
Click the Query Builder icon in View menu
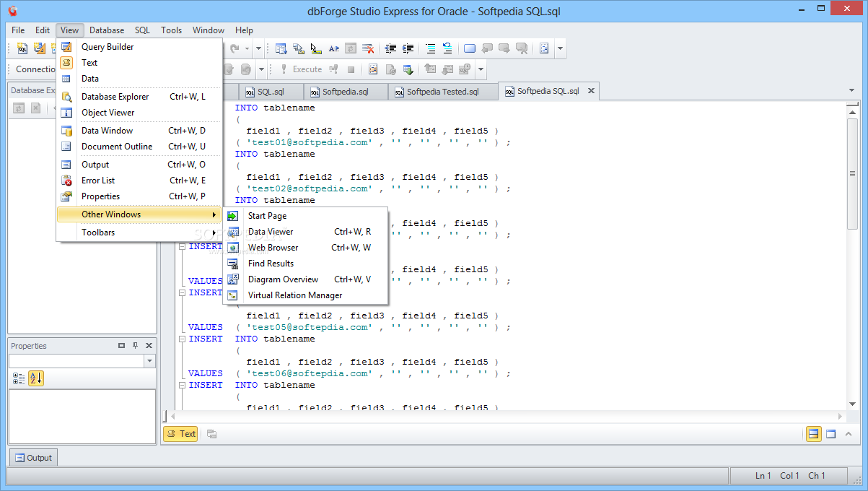(66, 47)
